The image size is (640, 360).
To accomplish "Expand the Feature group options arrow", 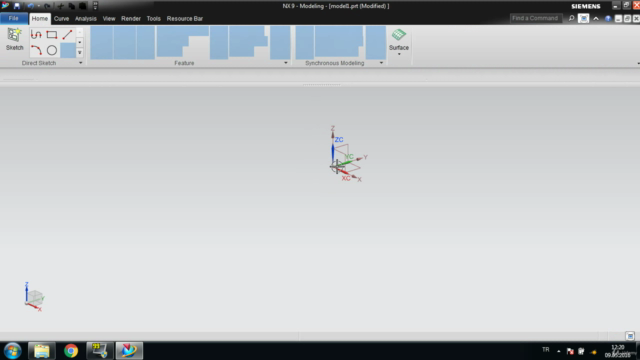I will pyautogui.click(x=286, y=63).
